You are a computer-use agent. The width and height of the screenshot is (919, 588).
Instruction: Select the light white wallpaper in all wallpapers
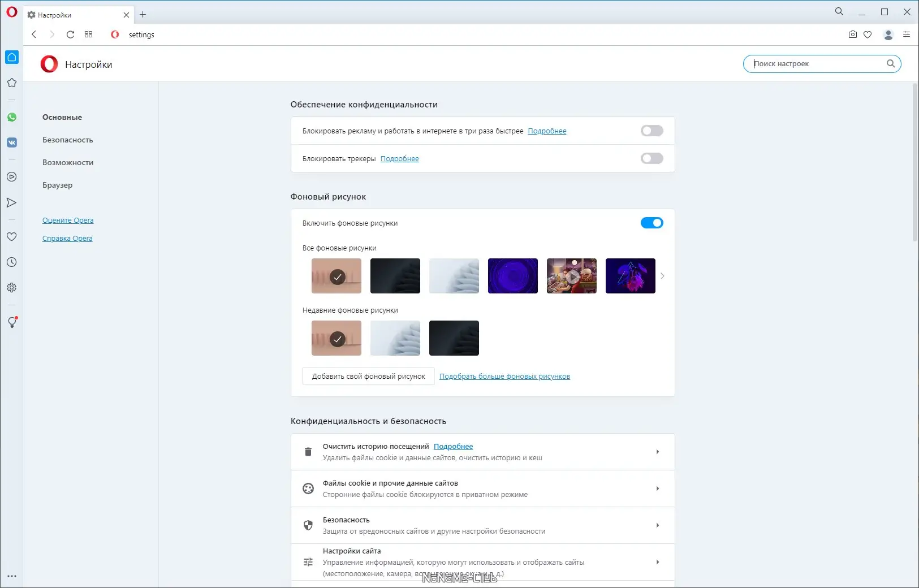tap(454, 276)
